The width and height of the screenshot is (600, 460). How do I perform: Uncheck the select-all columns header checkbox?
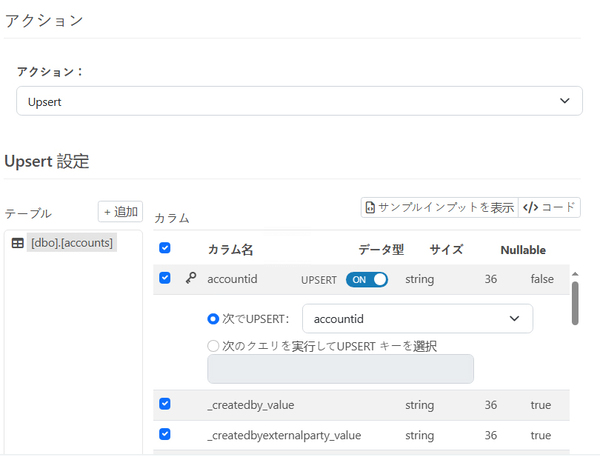pos(165,248)
